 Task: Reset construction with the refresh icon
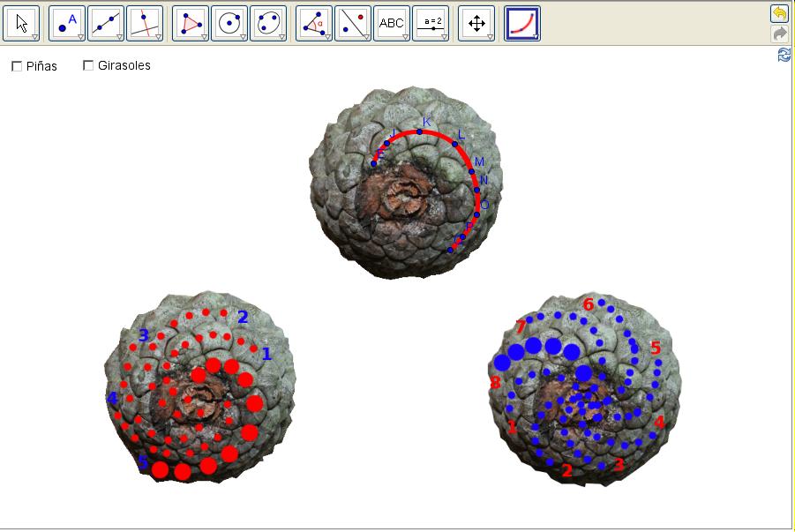coord(784,56)
